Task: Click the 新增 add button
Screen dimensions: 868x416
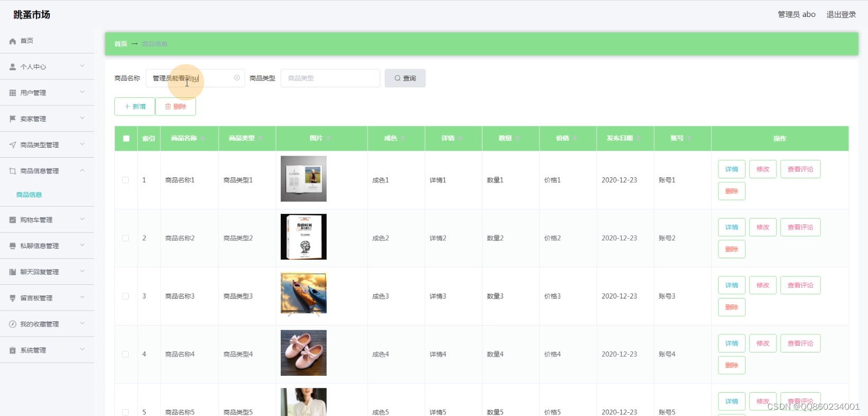Action: click(x=135, y=106)
